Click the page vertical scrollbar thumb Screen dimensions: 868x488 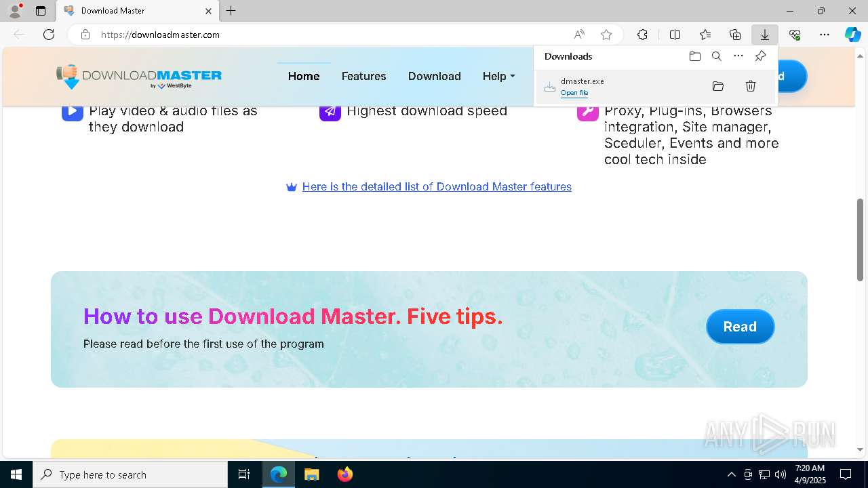(860, 240)
